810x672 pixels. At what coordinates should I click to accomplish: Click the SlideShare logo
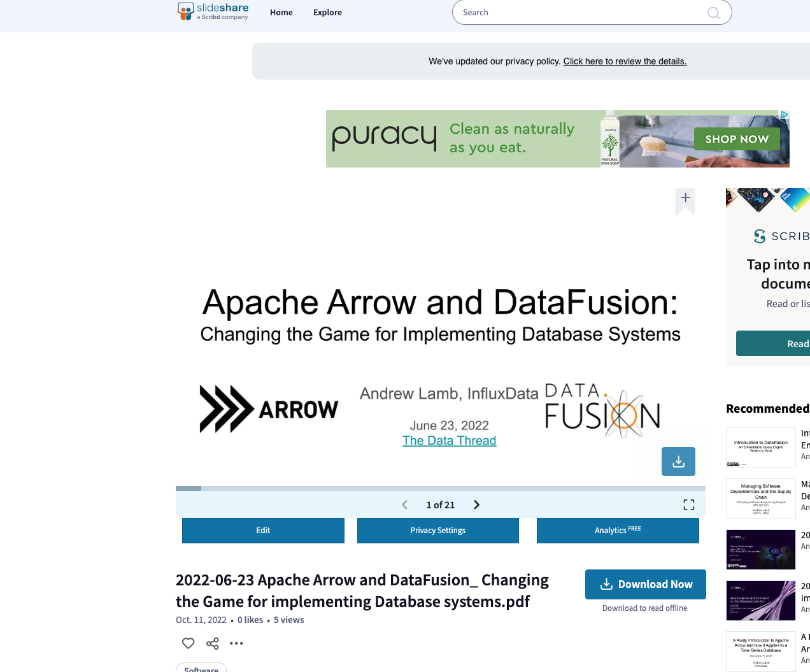[213, 11]
